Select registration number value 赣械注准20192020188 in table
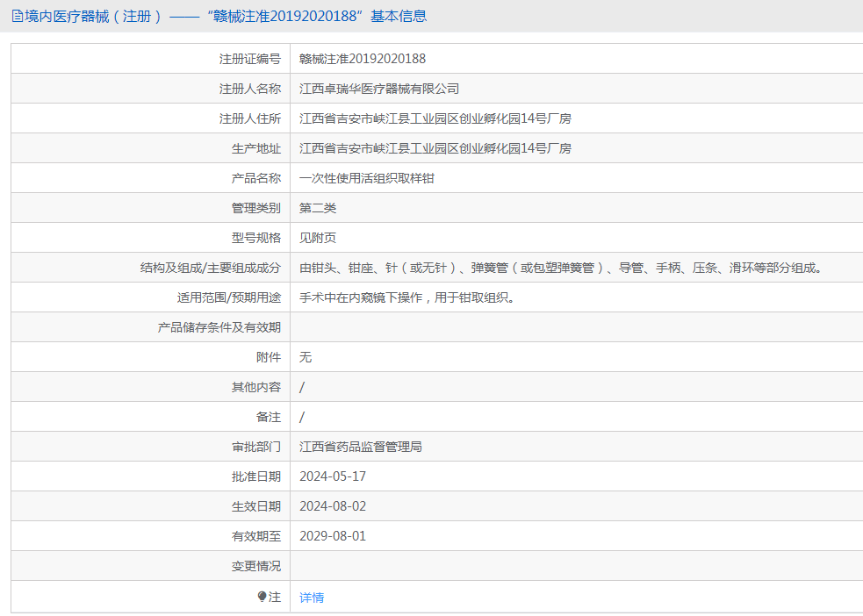Image resolution: width=863 pixels, height=616 pixels. pos(363,59)
